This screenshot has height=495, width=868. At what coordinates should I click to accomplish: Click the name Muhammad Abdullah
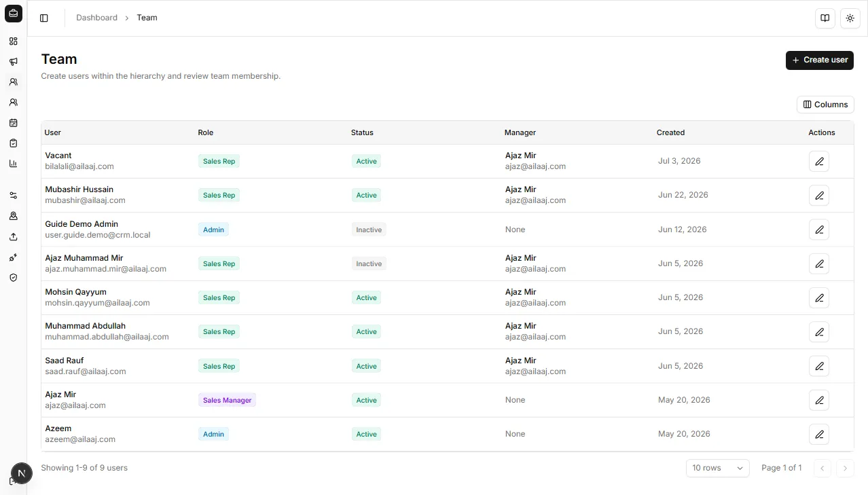click(x=85, y=326)
